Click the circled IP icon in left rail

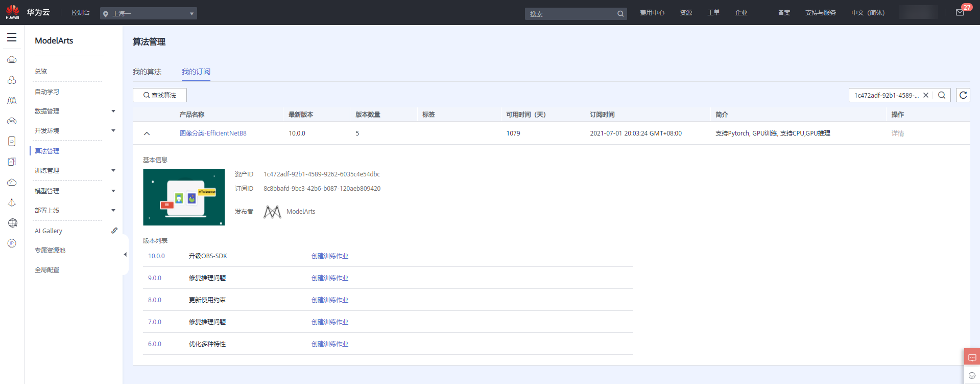tap(12, 243)
